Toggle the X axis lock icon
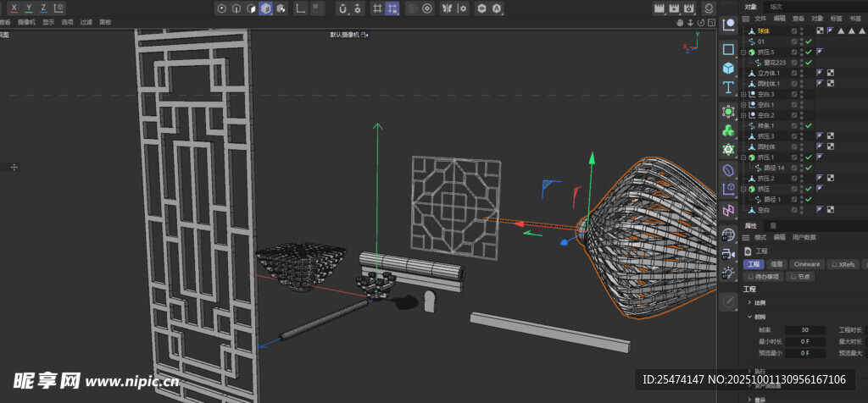868x403 pixels. tap(14, 8)
